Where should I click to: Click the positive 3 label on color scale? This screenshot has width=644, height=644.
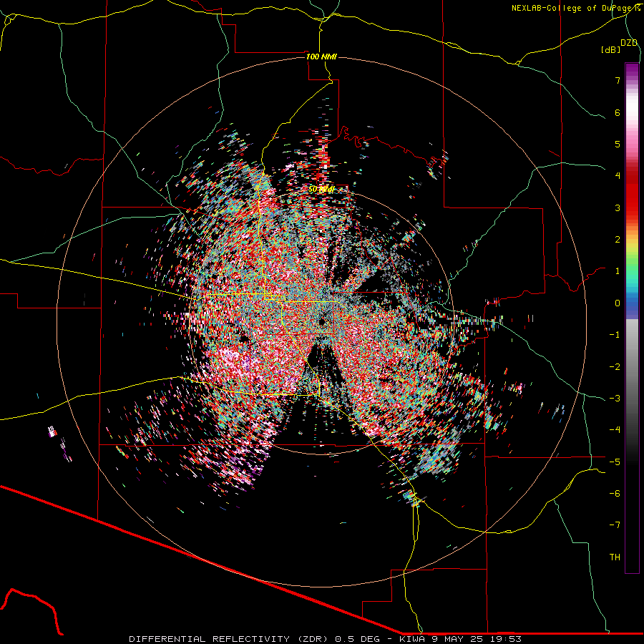click(618, 208)
